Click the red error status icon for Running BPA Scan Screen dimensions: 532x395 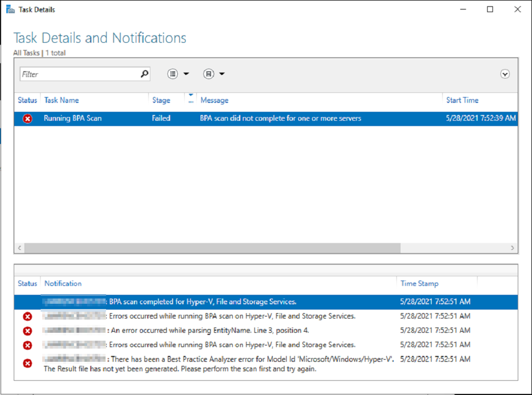[x=27, y=118]
